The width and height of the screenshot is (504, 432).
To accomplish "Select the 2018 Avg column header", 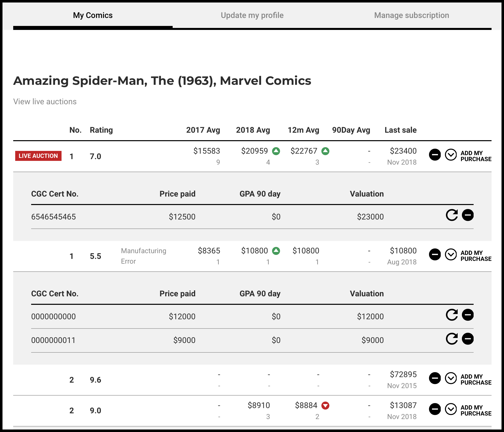I will (x=253, y=130).
